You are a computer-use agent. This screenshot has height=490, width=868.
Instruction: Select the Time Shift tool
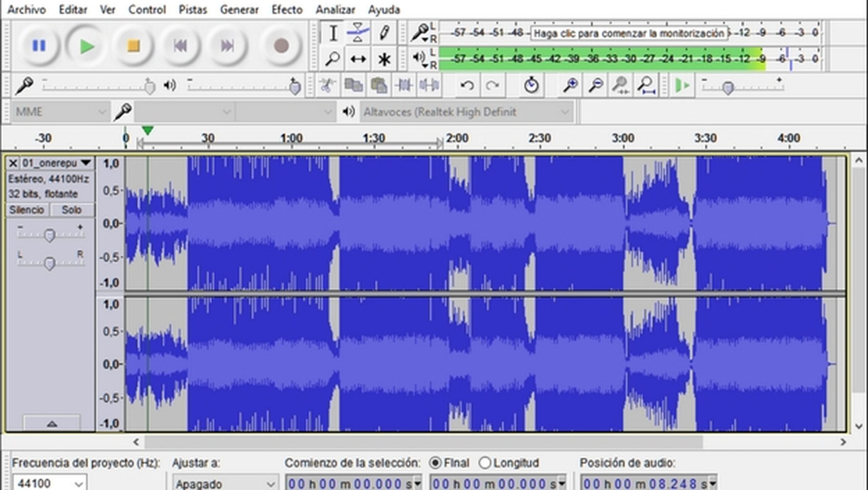(x=358, y=59)
